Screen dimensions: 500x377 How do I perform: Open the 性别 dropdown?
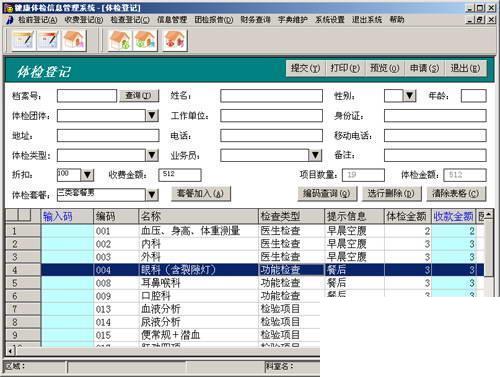pyautogui.click(x=410, y=96)
